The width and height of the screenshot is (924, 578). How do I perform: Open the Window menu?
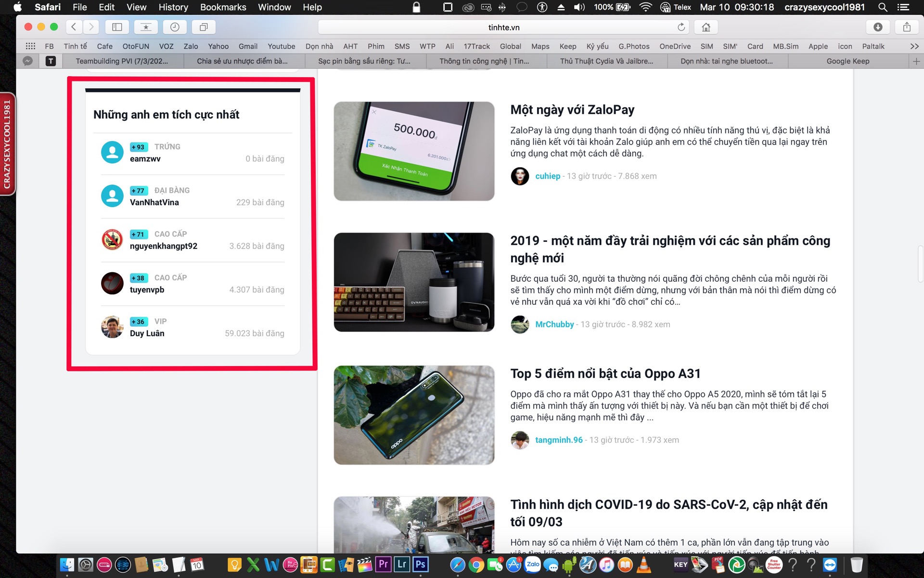[274, 7]
